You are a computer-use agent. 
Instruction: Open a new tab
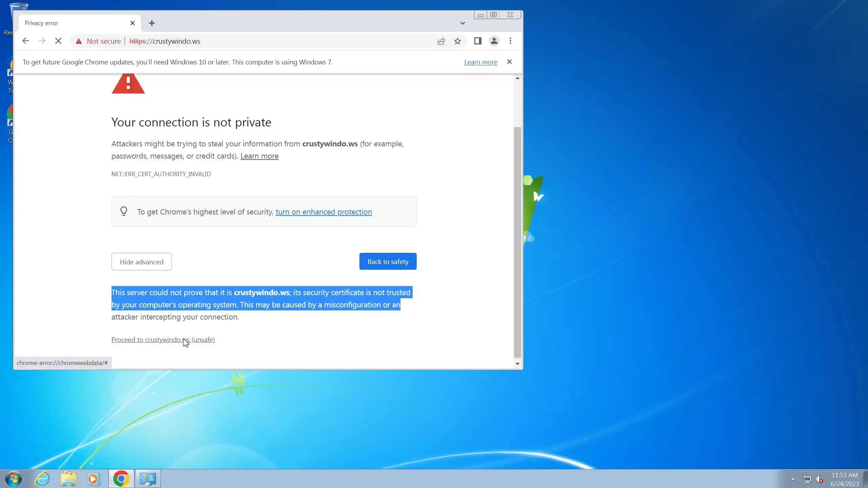pyautogui.click(x=152, y=23)
